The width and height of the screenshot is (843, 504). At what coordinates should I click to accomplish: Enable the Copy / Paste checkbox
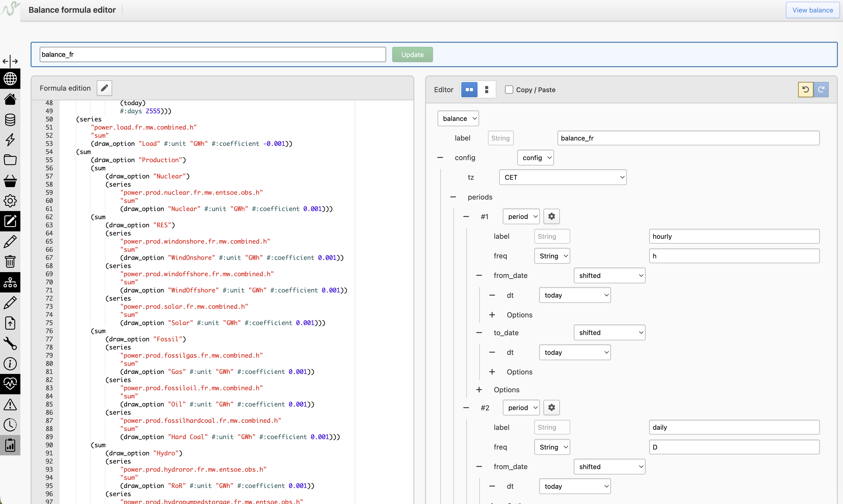click(509, 90)
